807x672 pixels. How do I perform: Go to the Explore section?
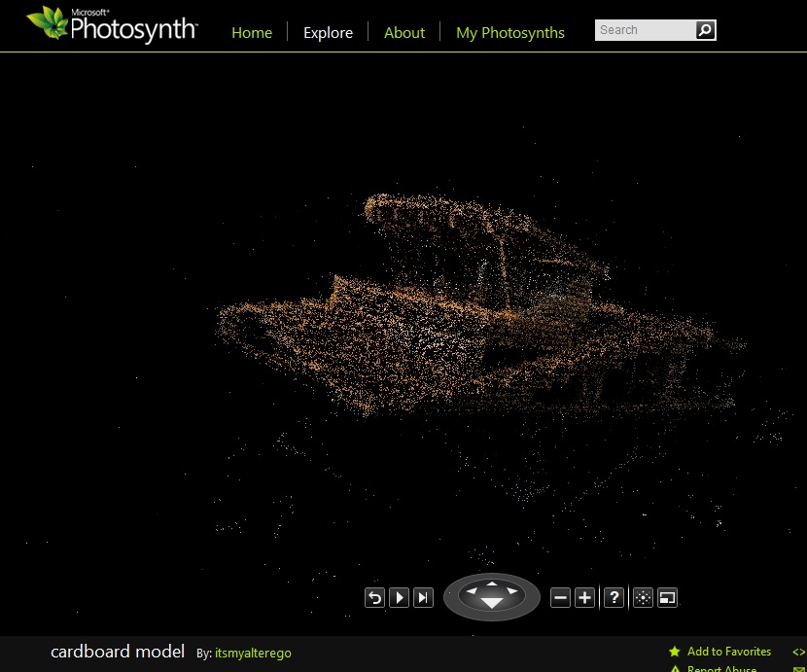tap(328, 32)
